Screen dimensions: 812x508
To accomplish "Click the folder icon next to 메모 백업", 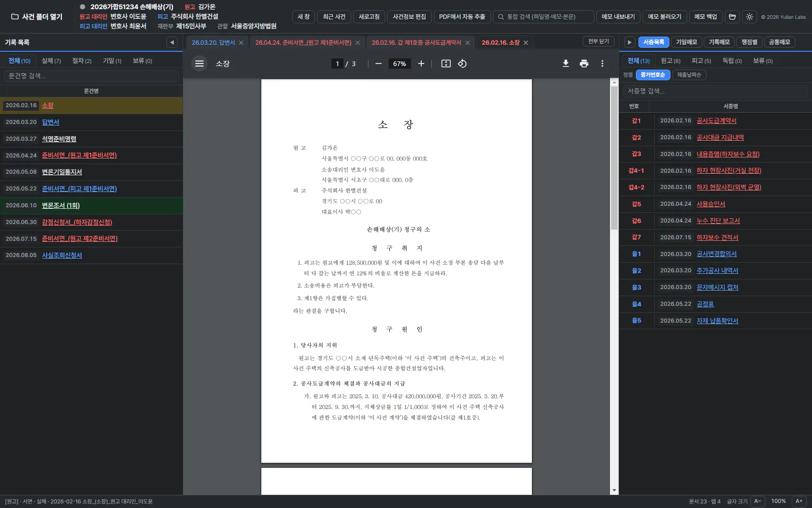I will (x=732, y=17).
